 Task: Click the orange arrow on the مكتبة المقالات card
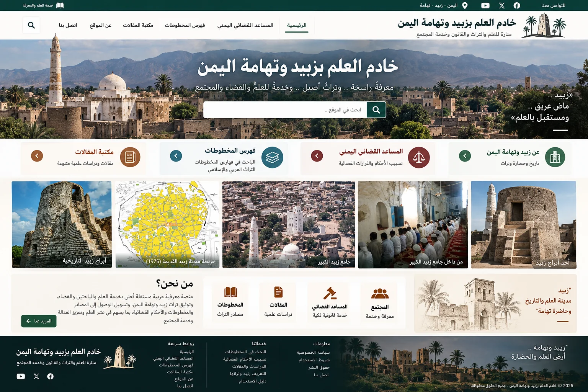coord(37,156)
